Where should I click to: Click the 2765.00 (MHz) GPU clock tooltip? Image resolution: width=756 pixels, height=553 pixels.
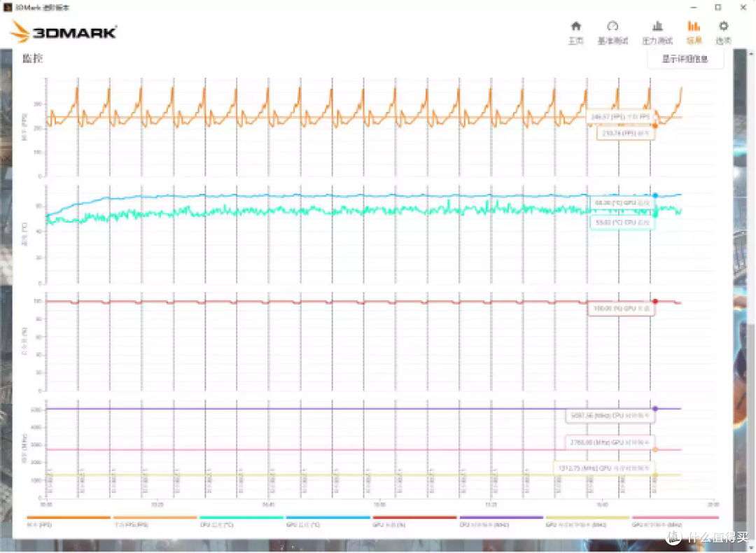610,442
